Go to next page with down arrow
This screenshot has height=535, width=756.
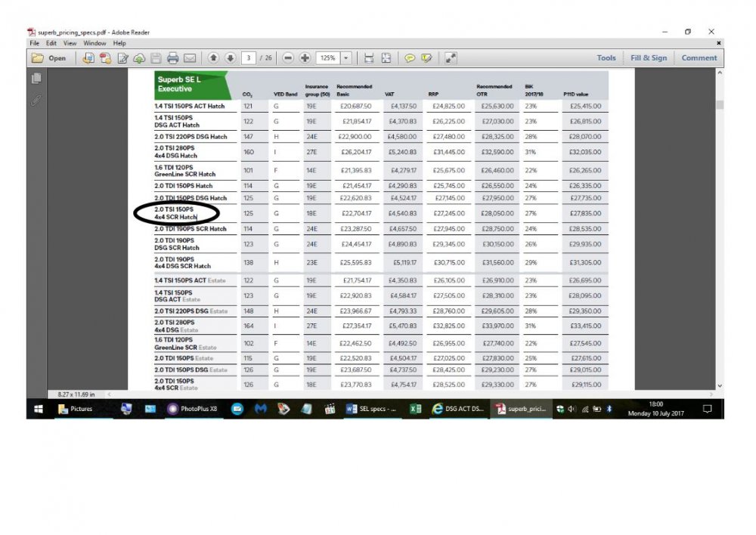pos(231,58)
